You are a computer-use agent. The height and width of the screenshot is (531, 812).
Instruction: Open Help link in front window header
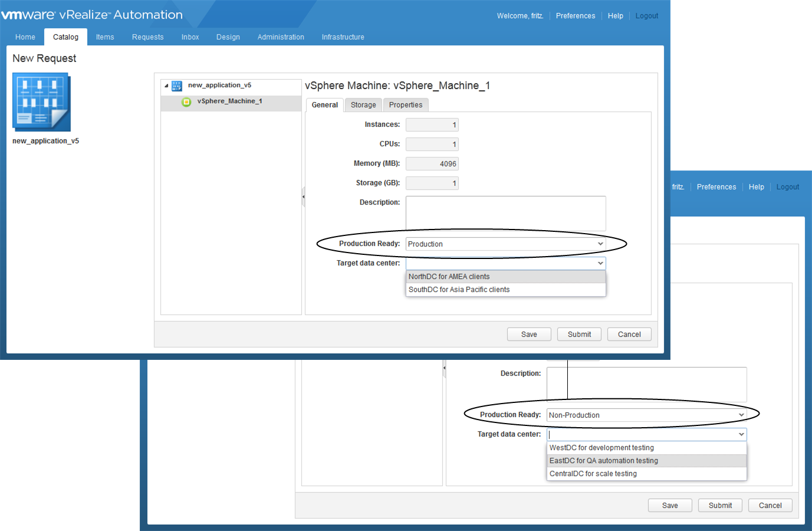point(616,16)
